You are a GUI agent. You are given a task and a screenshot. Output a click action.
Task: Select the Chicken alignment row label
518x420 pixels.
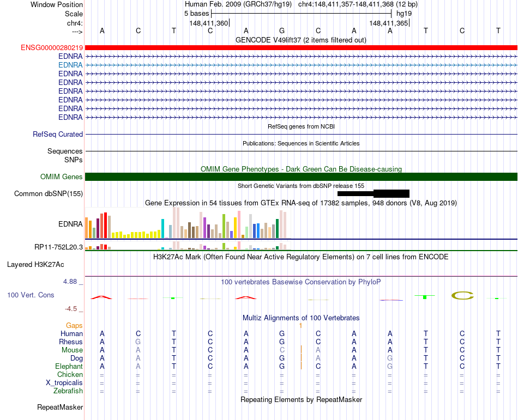click(x=70, y=374)
